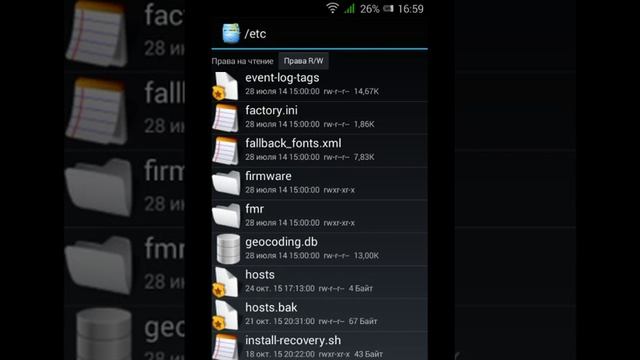
Task: Tap the 4 Байт size of hosts
Action: point(360,289)
